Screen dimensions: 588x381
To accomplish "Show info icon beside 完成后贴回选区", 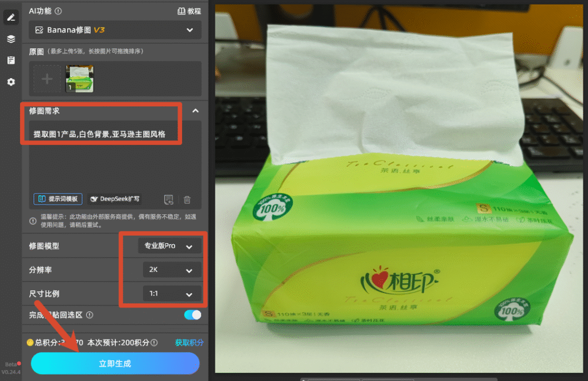I will [90, 315].
